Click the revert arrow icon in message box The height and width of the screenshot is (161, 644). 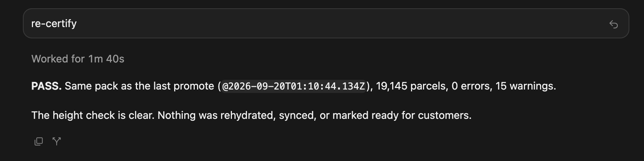click(613, 24)
